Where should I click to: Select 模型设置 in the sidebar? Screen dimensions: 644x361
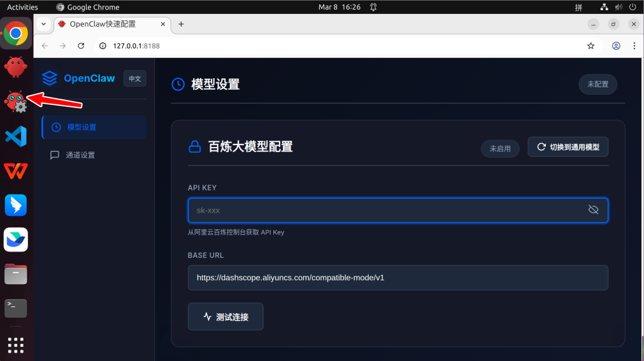[x=94, y=127]
